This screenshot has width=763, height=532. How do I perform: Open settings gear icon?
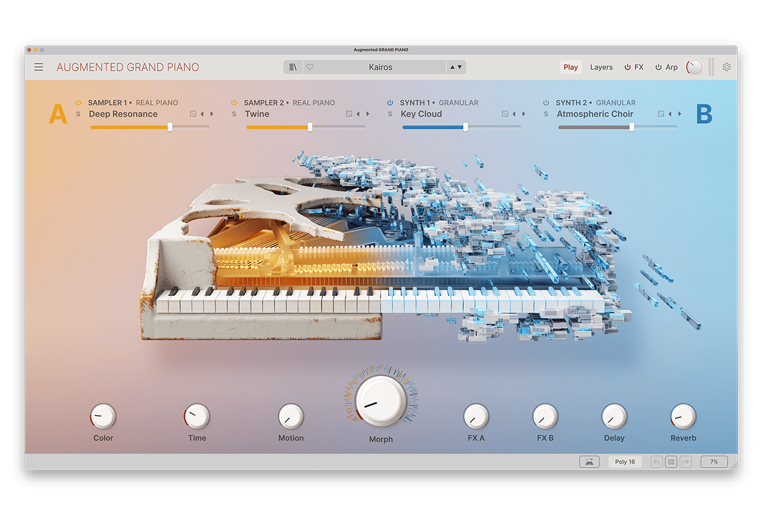(x=726, y=67)
